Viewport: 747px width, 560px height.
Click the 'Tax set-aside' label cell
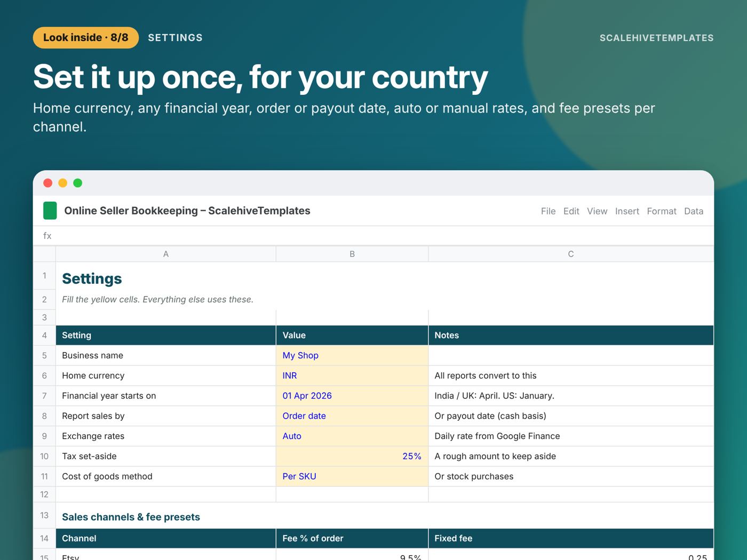click(166, 457)
